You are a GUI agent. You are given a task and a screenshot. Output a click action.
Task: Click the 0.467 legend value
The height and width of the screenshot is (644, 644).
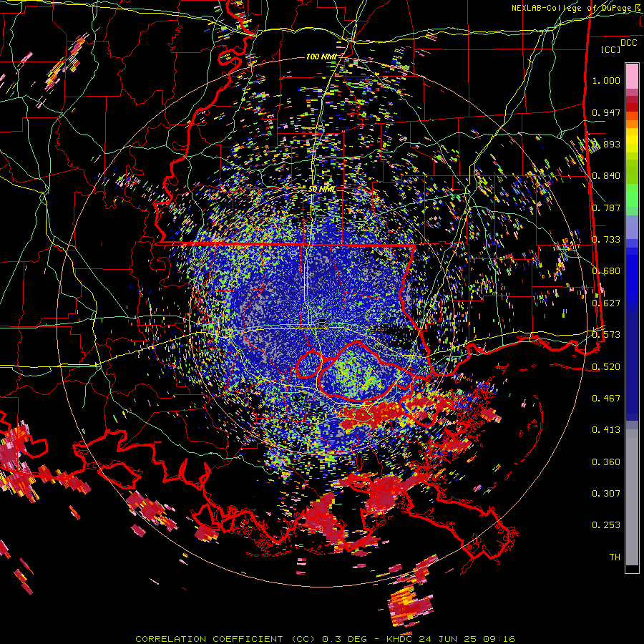click(606, 398)
